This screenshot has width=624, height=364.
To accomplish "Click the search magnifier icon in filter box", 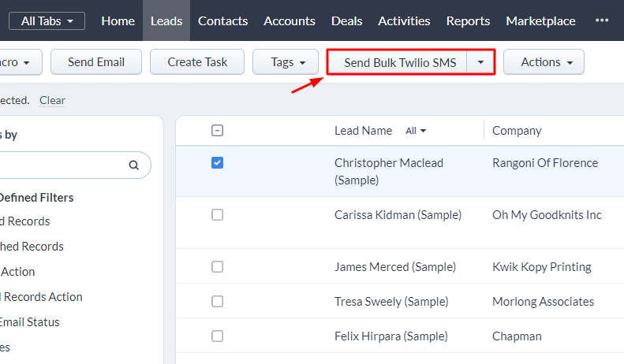I will (x=134, y=165).
